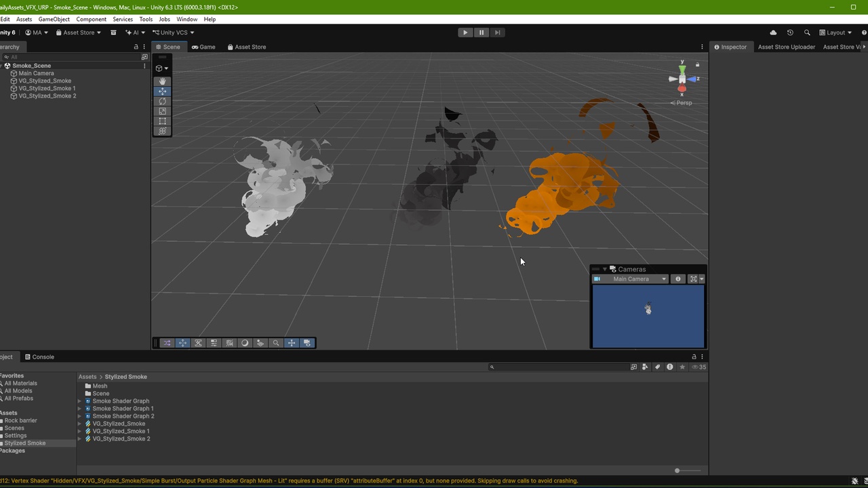Open the Layout dropdown
Screen dimensions: 868x488
coord(835,33)
